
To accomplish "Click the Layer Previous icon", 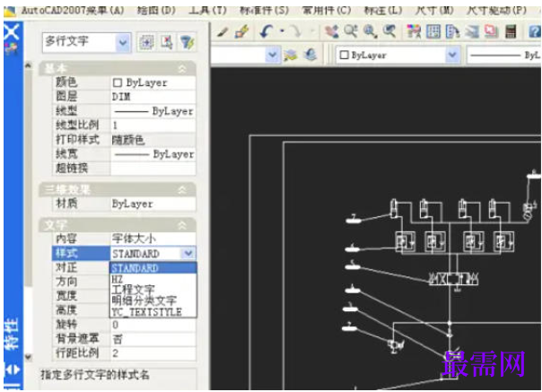I will [310, 55].
